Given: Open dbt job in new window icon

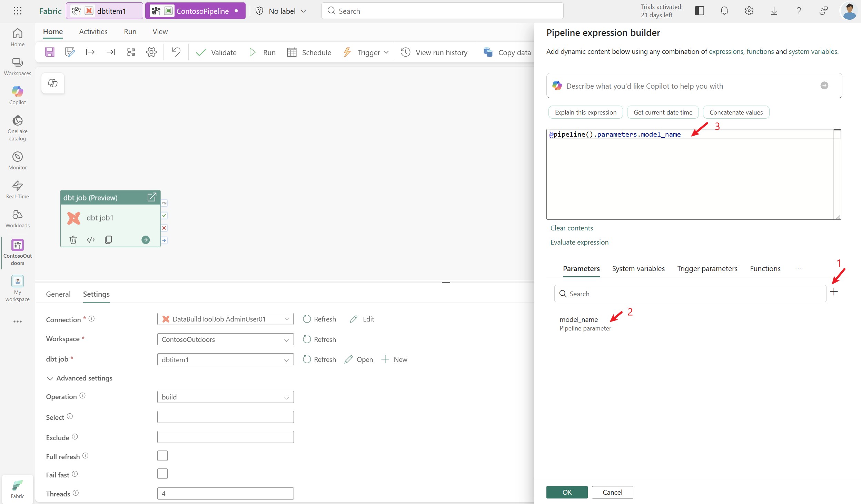Looking at the screenshot, I should [x=152, y=197].
